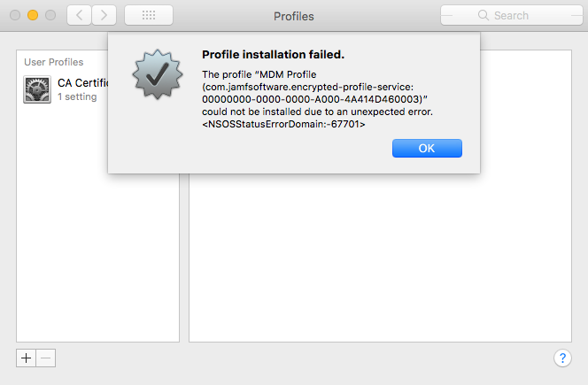Screen dimensions: 588x385
Task: Click the "1 setting" label under CA Certificate
Action: (77, 96)
